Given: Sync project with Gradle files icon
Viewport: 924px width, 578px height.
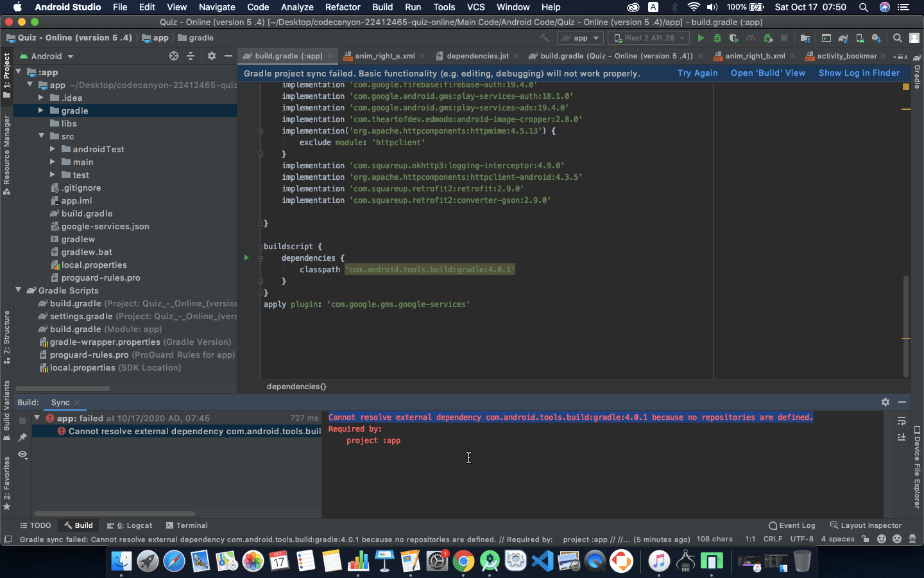Looking at the screenshot, I should (x=843, y=38).
